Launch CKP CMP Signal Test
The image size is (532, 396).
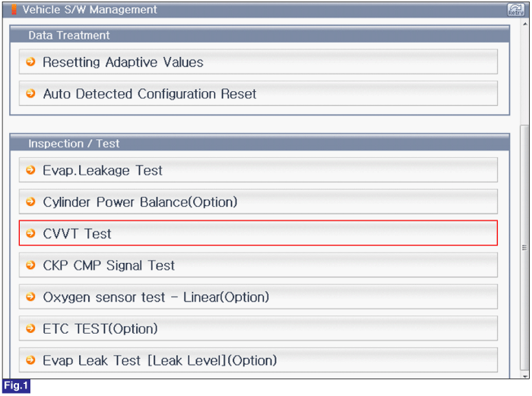pos(258,265)
